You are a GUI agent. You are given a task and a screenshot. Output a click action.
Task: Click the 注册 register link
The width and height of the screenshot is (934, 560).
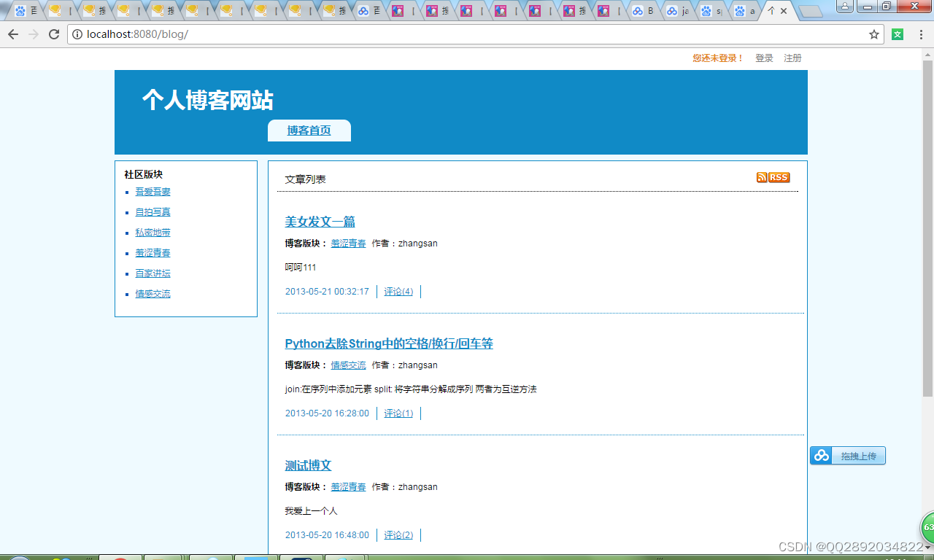[792, 58]
